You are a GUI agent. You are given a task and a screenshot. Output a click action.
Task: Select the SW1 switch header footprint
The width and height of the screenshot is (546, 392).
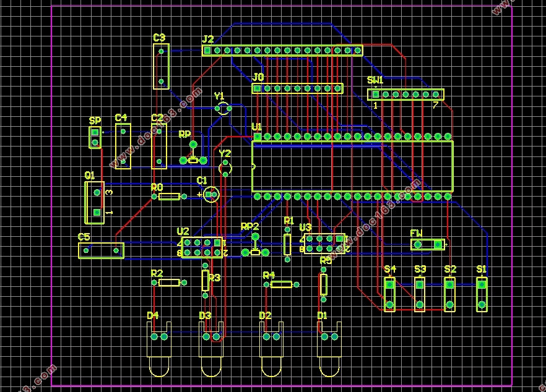pos(405,94)
